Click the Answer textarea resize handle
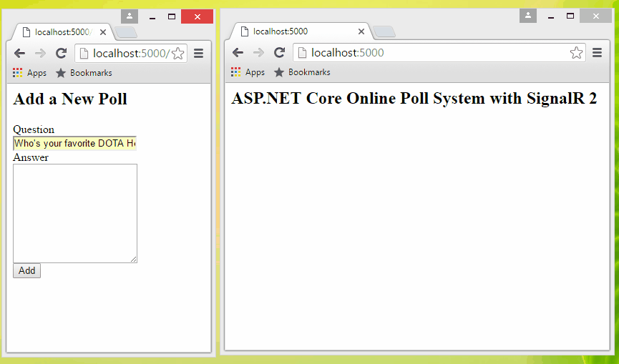This screenshot has height=364, width=619. (133, 259)
